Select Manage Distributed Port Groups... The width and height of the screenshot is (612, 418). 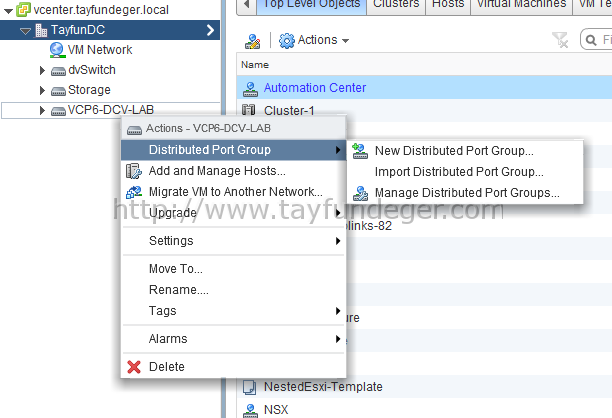(x=465, y=193)
